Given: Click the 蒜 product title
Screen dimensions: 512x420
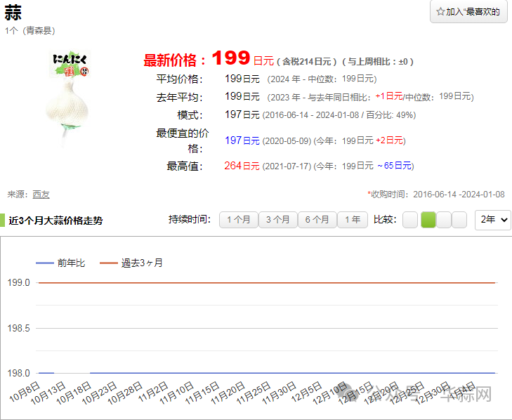Looking at the screenshot, I should pos(13,13).
